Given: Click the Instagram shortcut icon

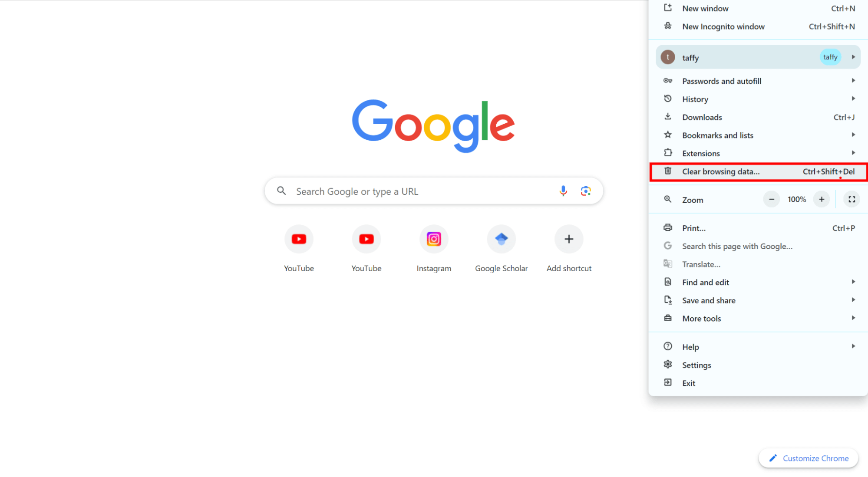Looking at the screenshot, I should tap(434, 239).
